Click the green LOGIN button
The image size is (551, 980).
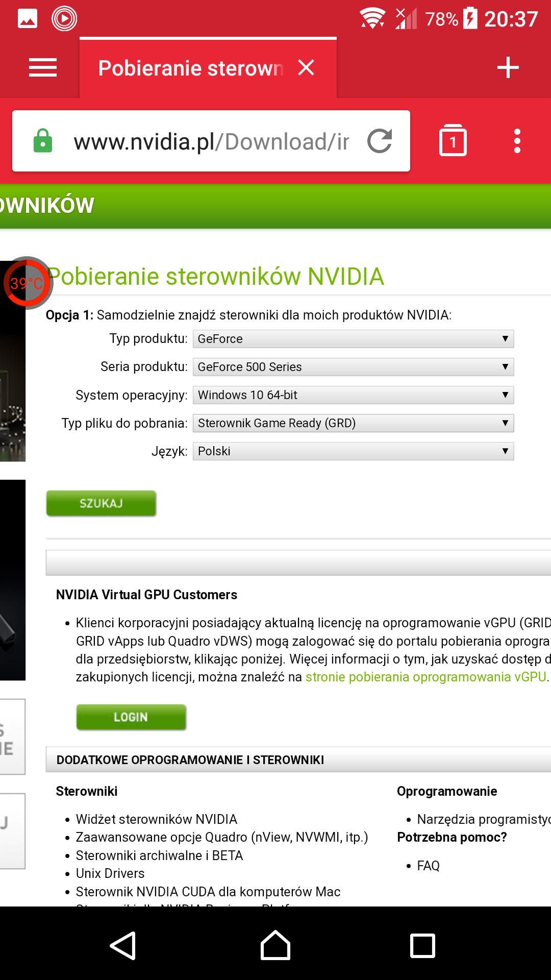coord(131,717)
